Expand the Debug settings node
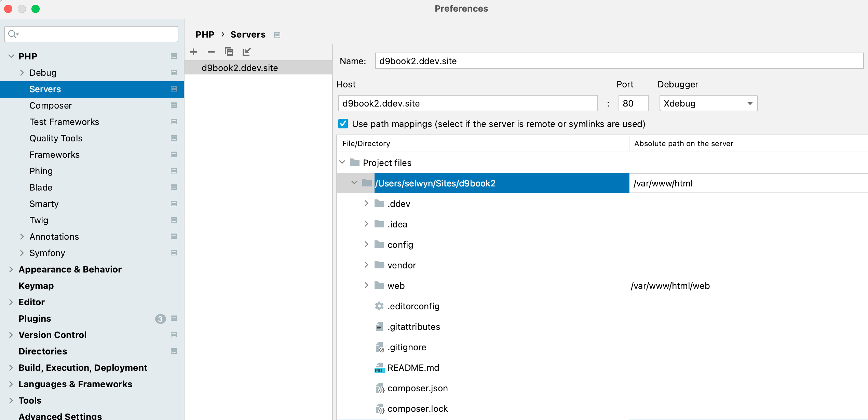This screenshot has height=420, width=868. pos(22,73)
